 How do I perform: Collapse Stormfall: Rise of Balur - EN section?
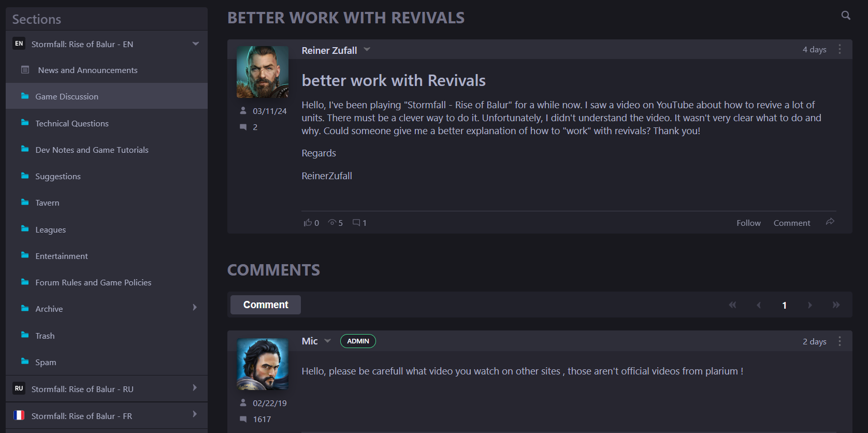click(x=195, y=44)
